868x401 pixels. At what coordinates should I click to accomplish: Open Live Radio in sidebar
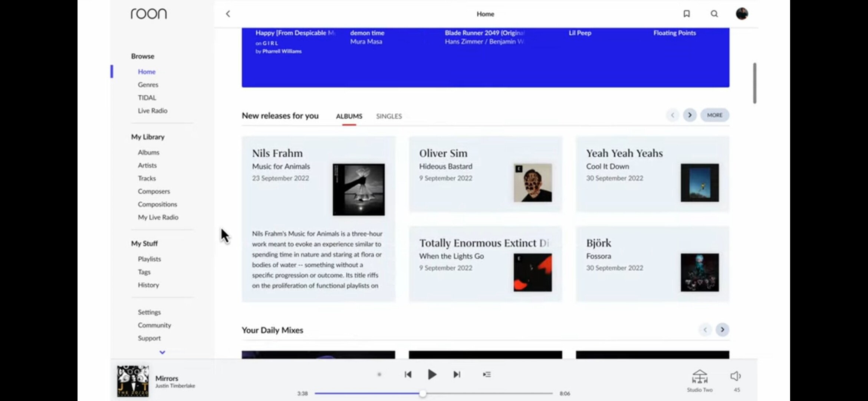coord(152,111)
